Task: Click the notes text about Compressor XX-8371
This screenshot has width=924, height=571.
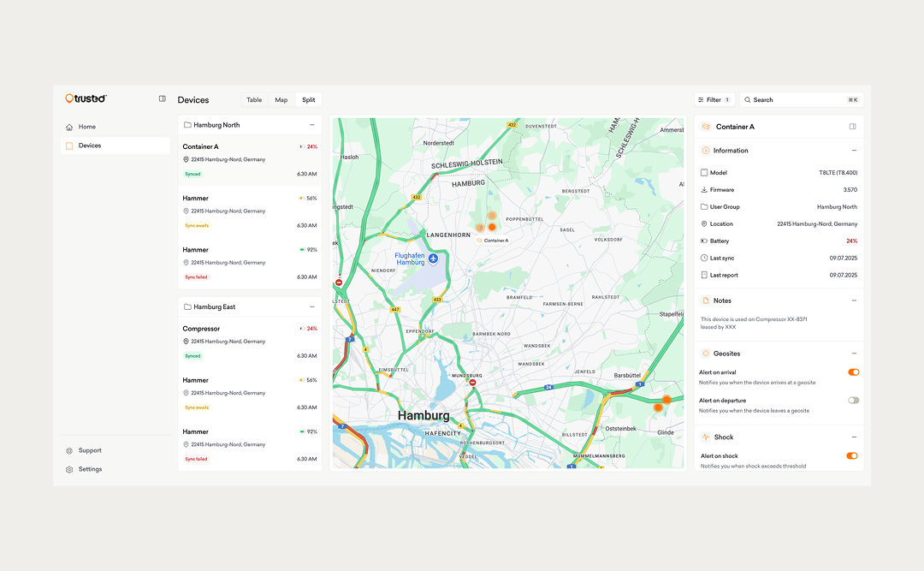Action: pos(754,324)
